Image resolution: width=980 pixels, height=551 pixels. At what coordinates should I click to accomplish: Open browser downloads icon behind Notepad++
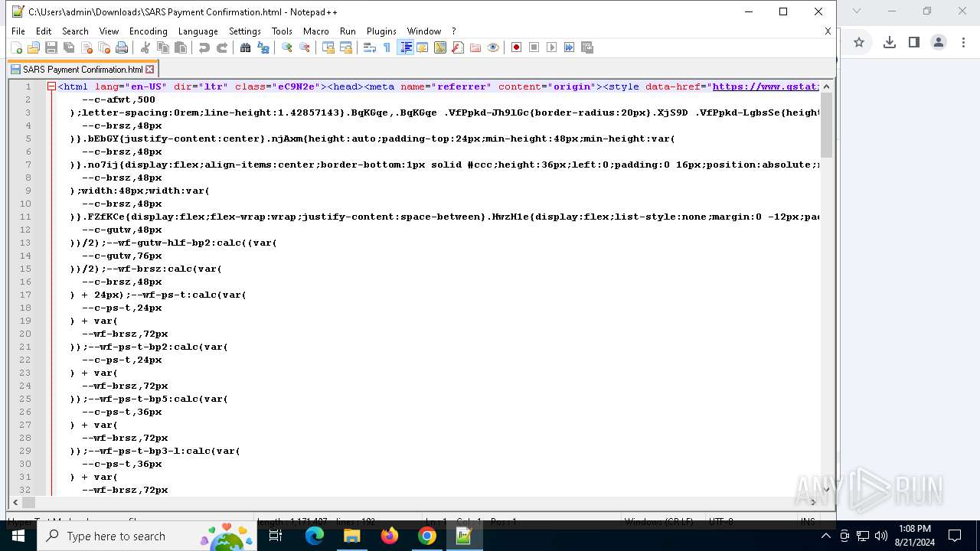(x=889, y=42)
